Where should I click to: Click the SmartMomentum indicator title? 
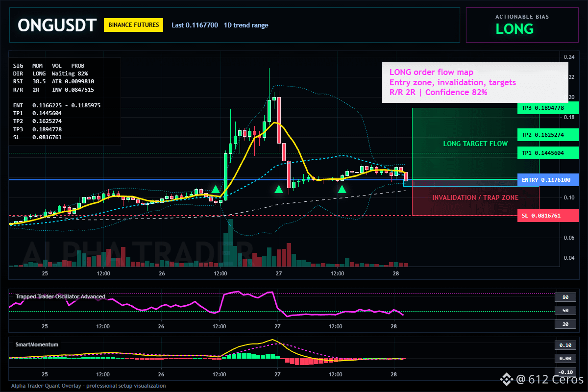point(37,344)
